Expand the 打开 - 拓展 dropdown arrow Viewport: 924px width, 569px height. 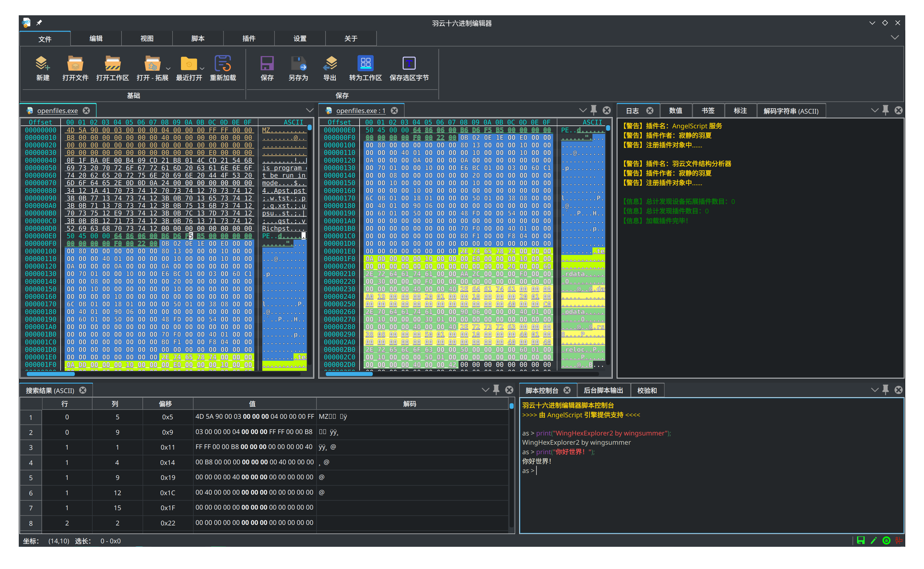point(168,68)
